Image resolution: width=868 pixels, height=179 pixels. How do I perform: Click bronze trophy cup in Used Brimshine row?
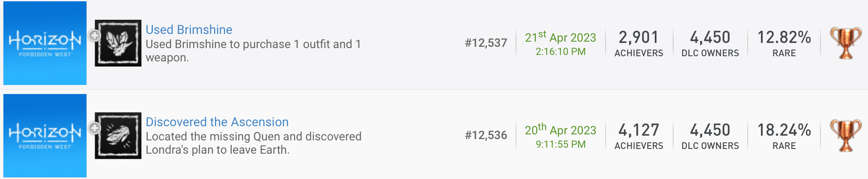coord(846,43)
